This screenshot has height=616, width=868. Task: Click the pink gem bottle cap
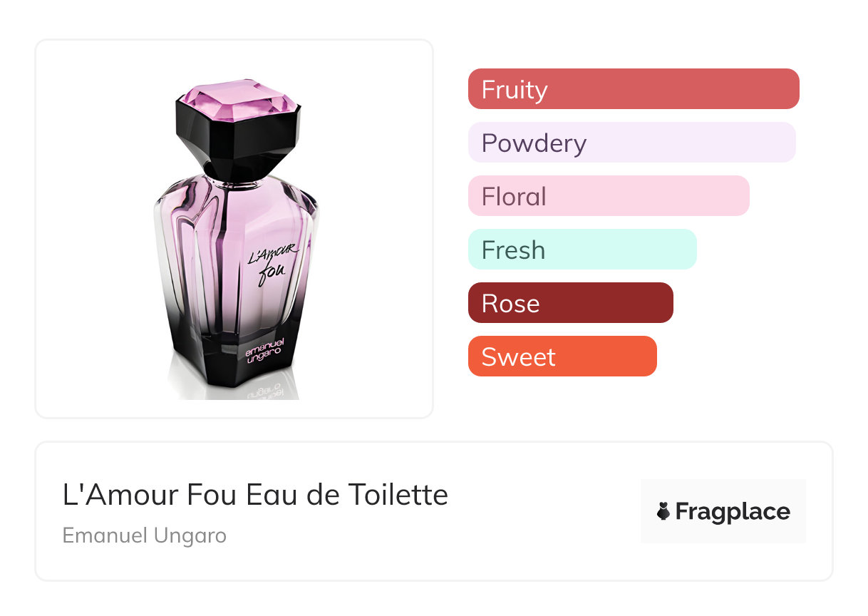(236, 100)
